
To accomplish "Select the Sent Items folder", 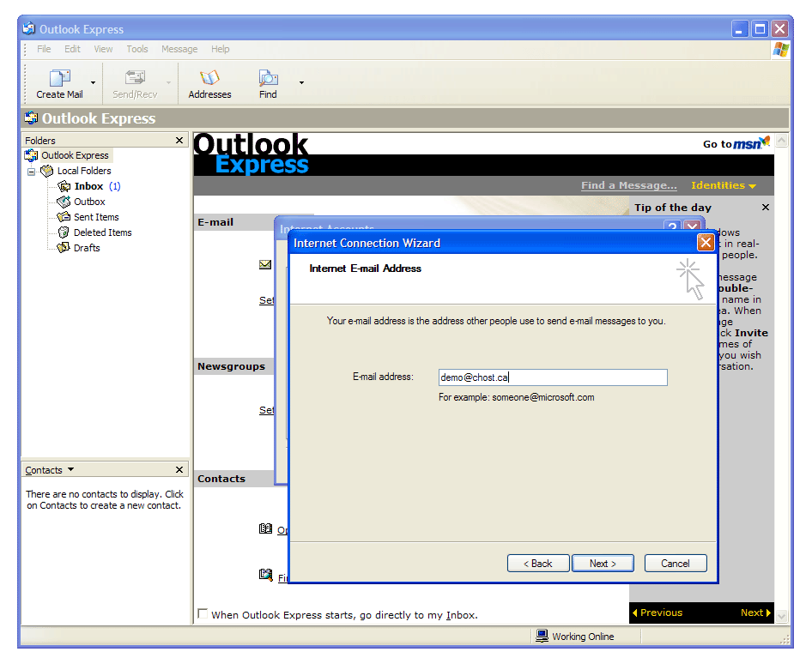I will tap(96, 217).
